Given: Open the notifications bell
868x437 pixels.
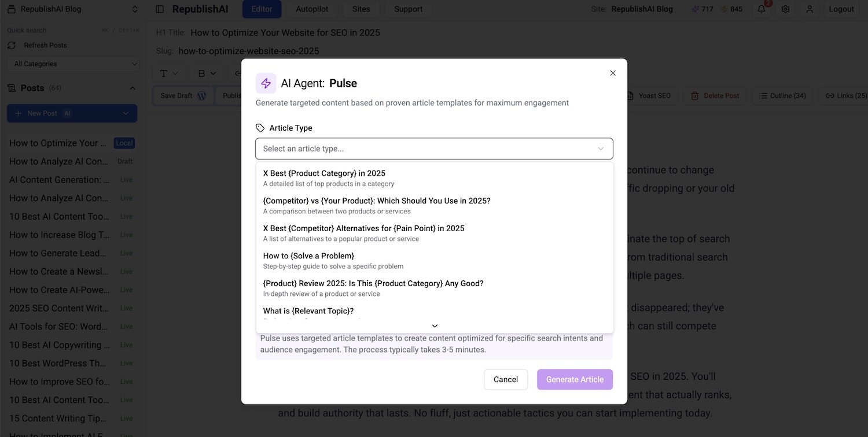Looking at the screenshot, I should point(762,9).
